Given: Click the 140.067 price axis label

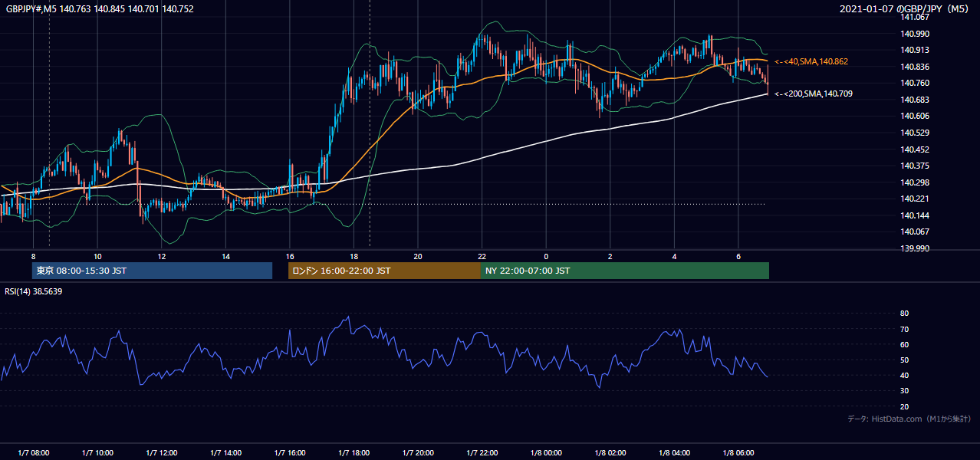Looking at the screenshot, I should [x=915, y=232].
